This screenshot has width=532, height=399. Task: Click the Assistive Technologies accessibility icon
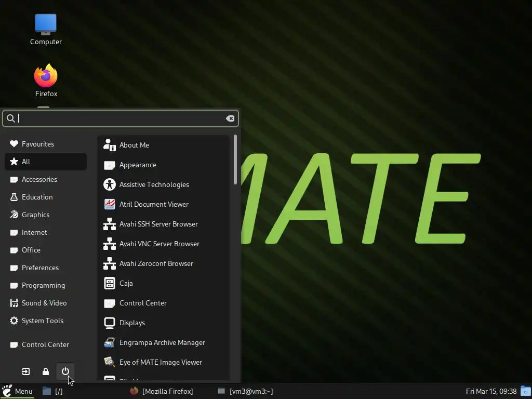coord(109,184)
